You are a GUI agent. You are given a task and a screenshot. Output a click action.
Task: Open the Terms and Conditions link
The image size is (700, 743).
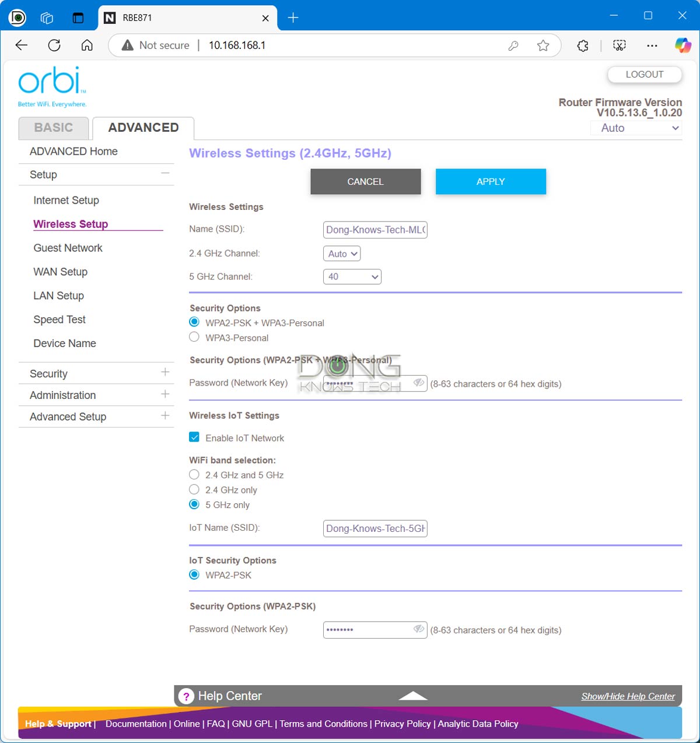[323, 724]
